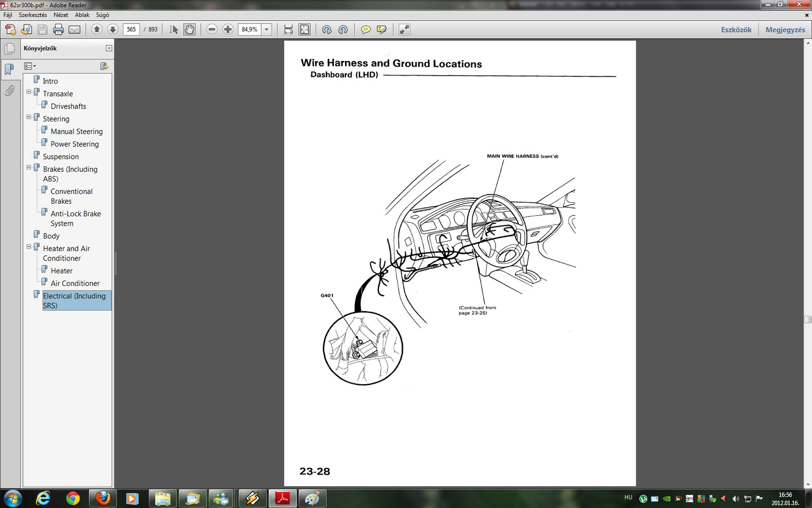812x508 pixels.
Task: Toggle fit-to-width scrolling mode
Action: [288, 29]
